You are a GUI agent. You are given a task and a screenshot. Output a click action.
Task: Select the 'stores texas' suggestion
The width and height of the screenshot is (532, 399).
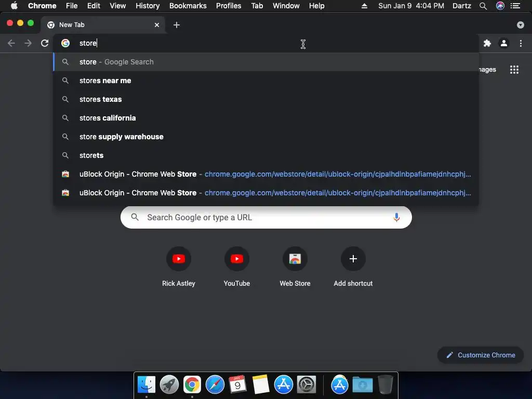266,99
